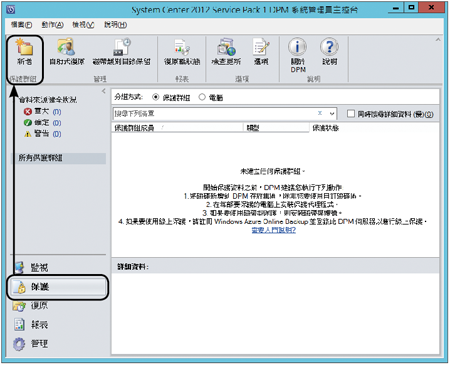450x365 pixels.
Task: Click the Help question mark icon
Action: click(x=329, y=46)
